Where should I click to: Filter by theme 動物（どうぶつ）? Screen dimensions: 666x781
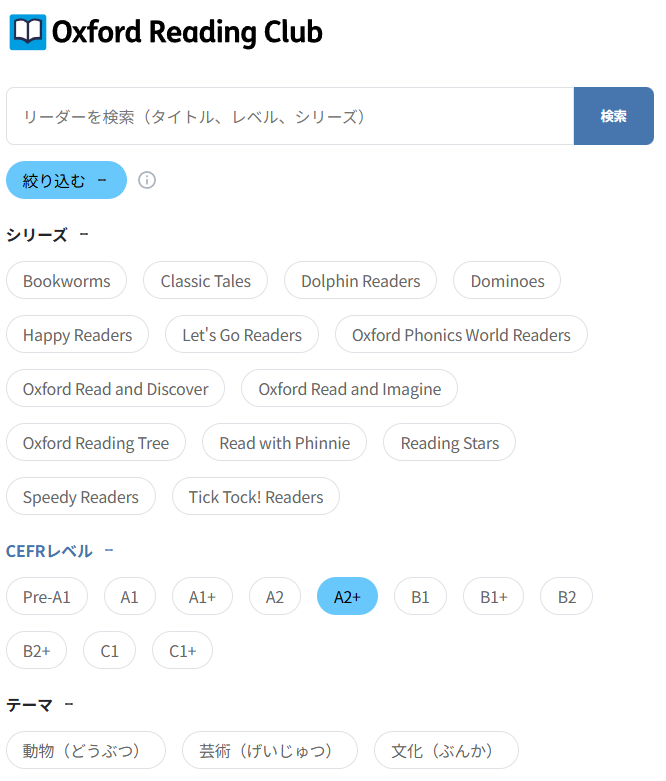point(86,750)
